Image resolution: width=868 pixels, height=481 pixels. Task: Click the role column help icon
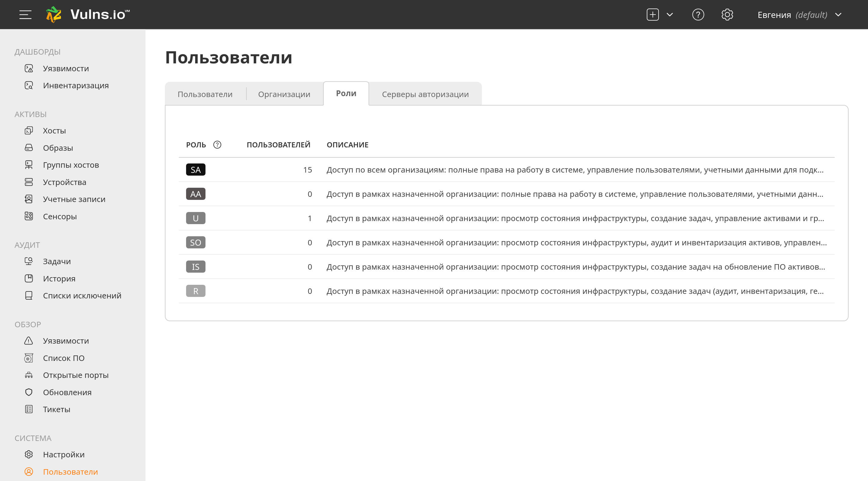tap(217, 145)
